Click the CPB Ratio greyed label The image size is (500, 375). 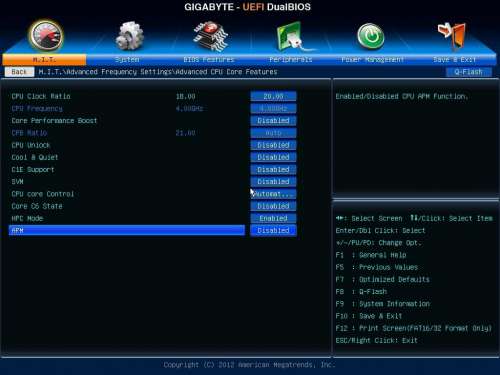[x=29, y=133]
